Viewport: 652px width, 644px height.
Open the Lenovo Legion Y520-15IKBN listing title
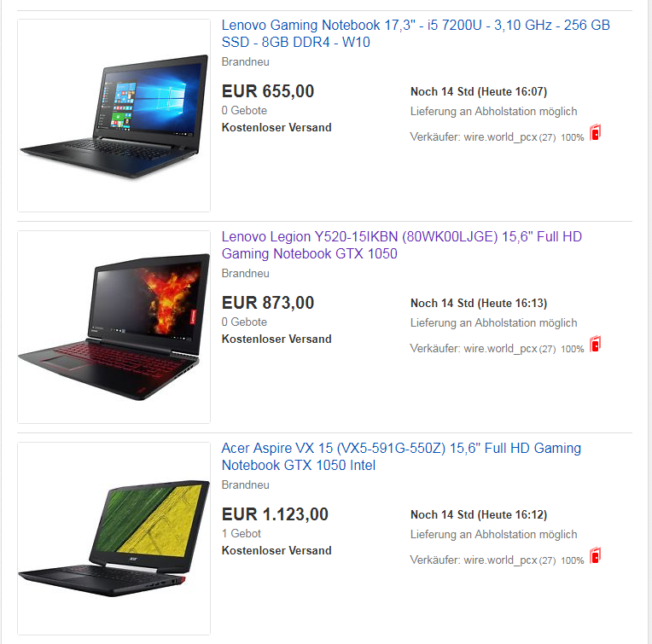point(401,245)
